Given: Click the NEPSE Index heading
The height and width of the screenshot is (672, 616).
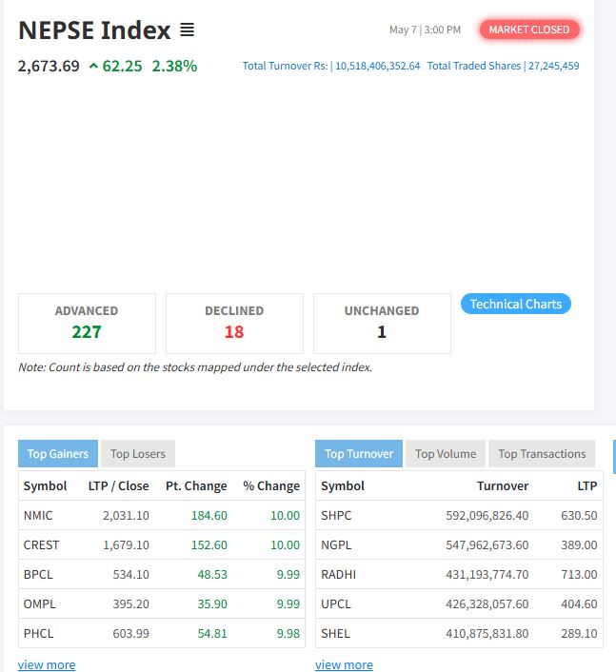Looking at the screenshot, I should 94,30.
